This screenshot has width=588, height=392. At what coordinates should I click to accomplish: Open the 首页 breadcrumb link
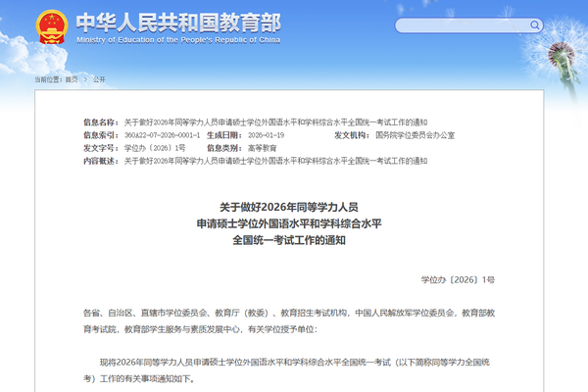(x=72, y=79)
